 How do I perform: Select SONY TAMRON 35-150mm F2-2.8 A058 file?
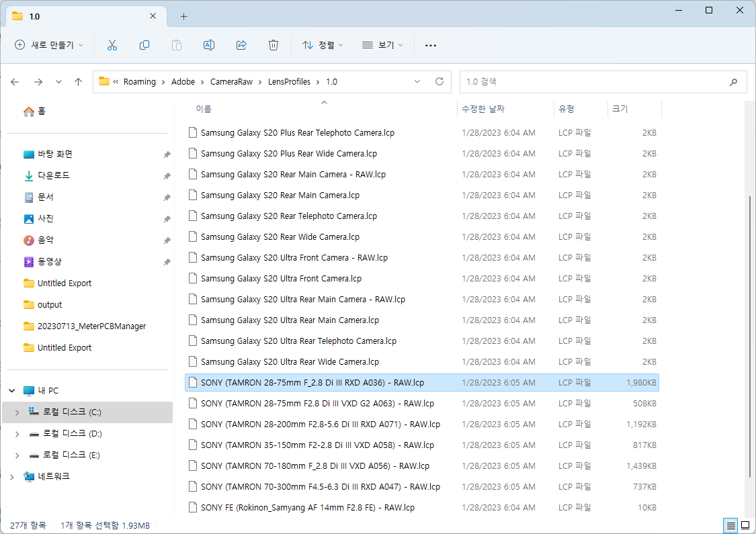tap(422, 445)
